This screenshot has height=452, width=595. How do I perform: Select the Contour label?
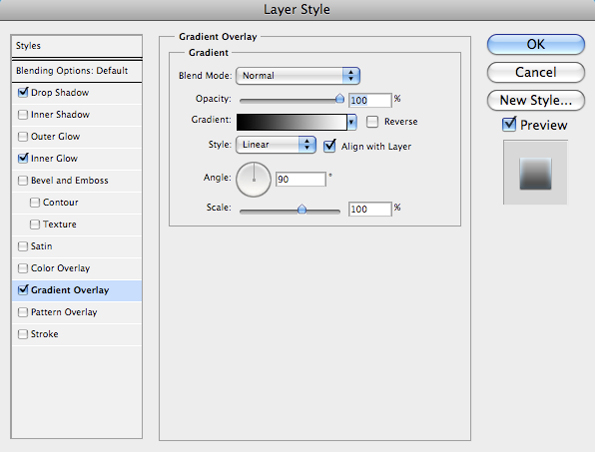coord(60,203)
